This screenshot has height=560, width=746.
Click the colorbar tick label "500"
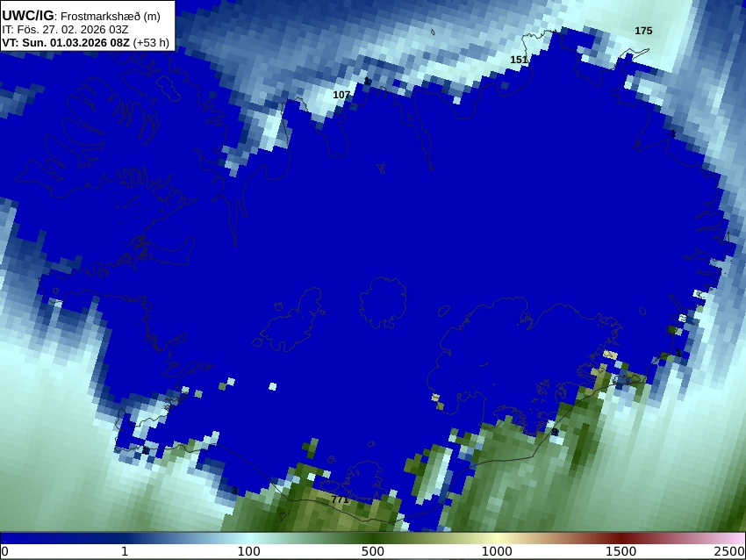point(373,552)
